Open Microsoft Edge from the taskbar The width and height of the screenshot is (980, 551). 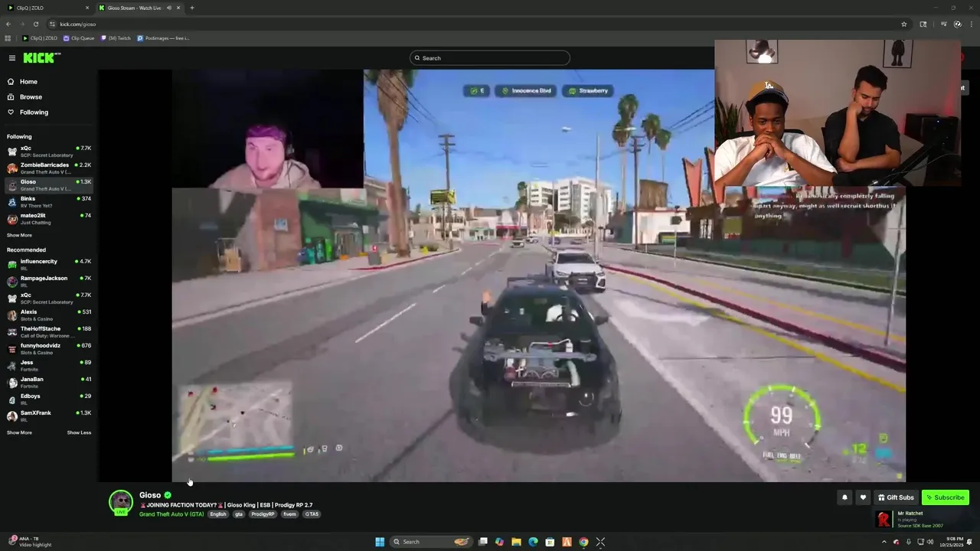533,542
